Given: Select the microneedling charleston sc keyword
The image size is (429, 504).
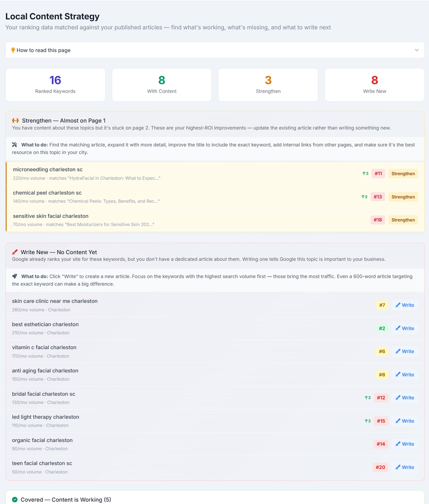Looking at the screenshot, I should pos(48,169).
